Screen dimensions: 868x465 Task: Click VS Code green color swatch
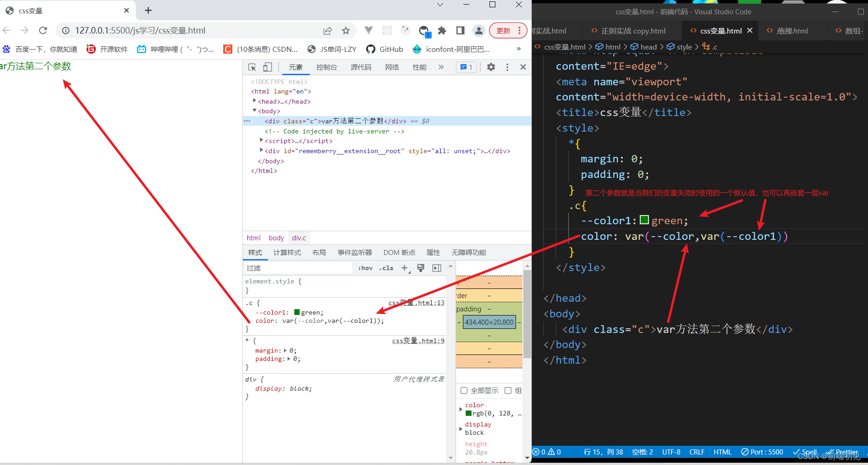[x=644, y=220]
